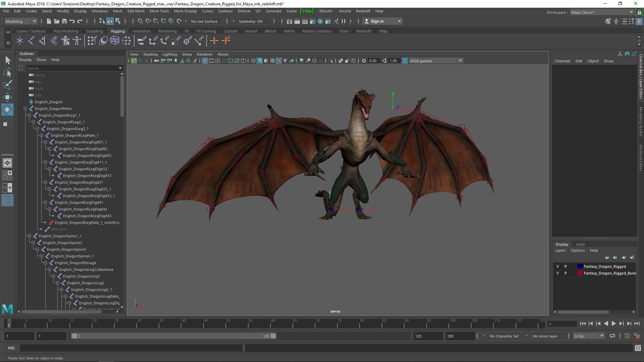Click the Sign In button
644x362 pixels.
(377, 21)
